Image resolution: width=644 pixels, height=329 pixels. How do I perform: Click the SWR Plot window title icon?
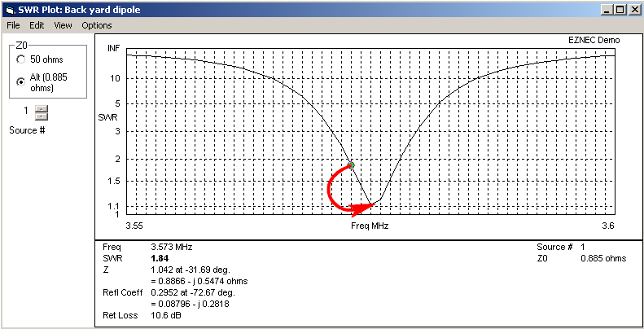coord(10,9)
